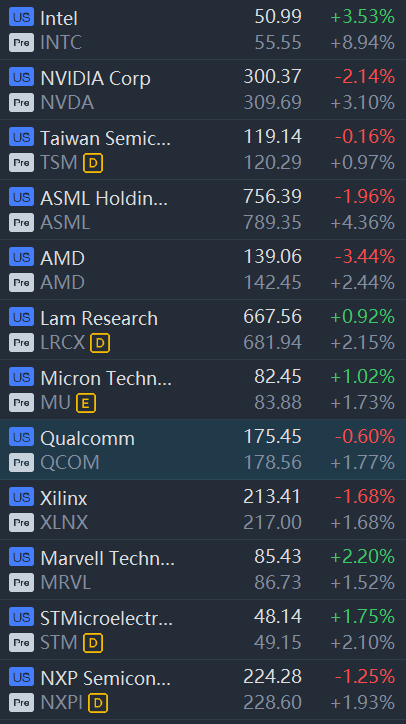The width and height of the screenshot is (406, 724).
Task: Click the D badge next to LRCX
Action: tap(100, 343)
